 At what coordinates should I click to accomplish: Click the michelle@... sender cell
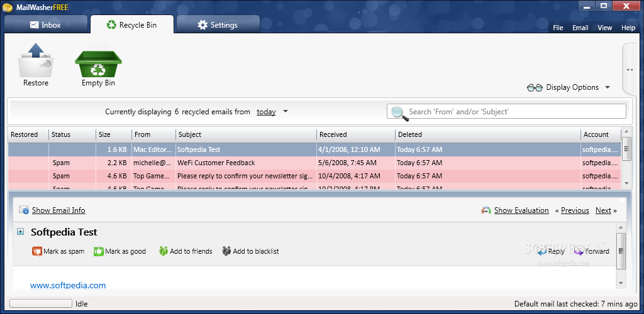(152, 163)
